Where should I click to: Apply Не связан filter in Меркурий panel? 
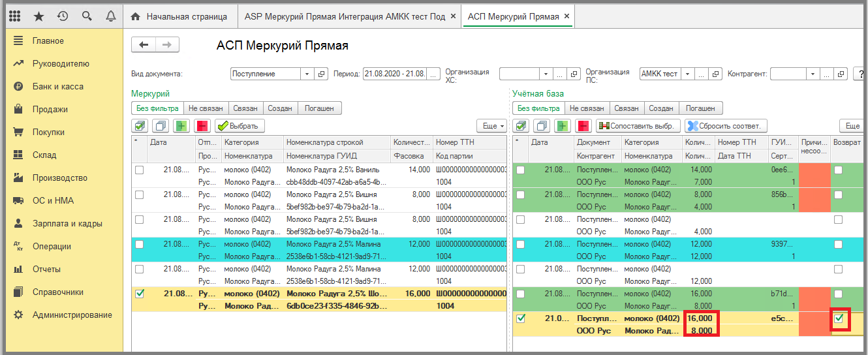click(206, 108)
